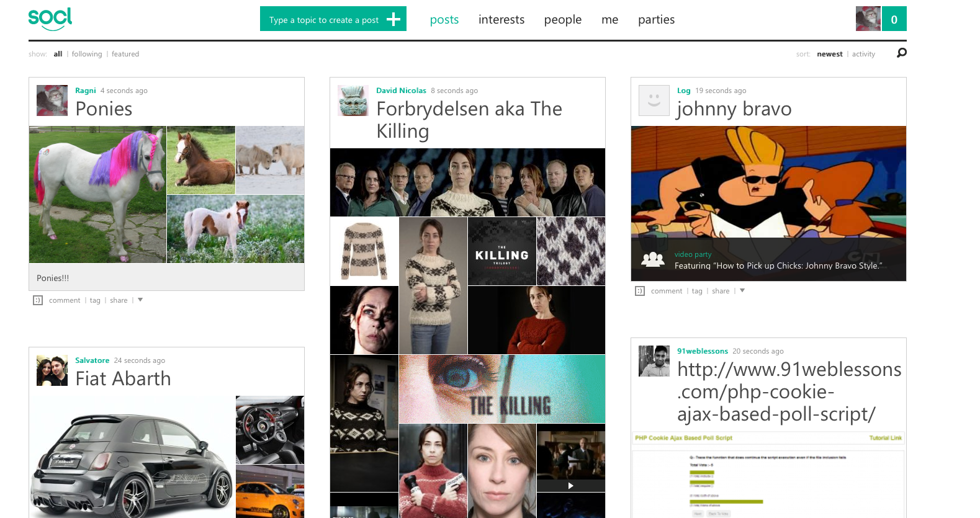
Task: Open the woman with bloodied face image
Action: (x=364, y=320)
